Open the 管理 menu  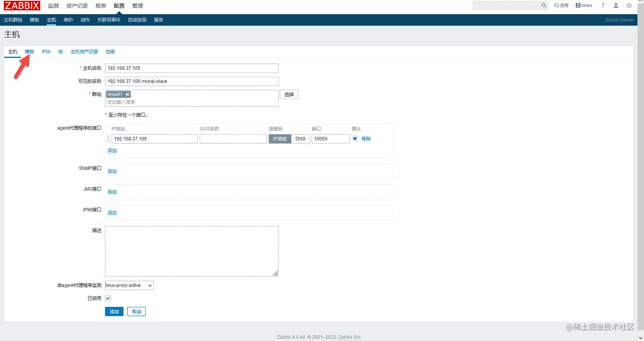pos(138,6)
